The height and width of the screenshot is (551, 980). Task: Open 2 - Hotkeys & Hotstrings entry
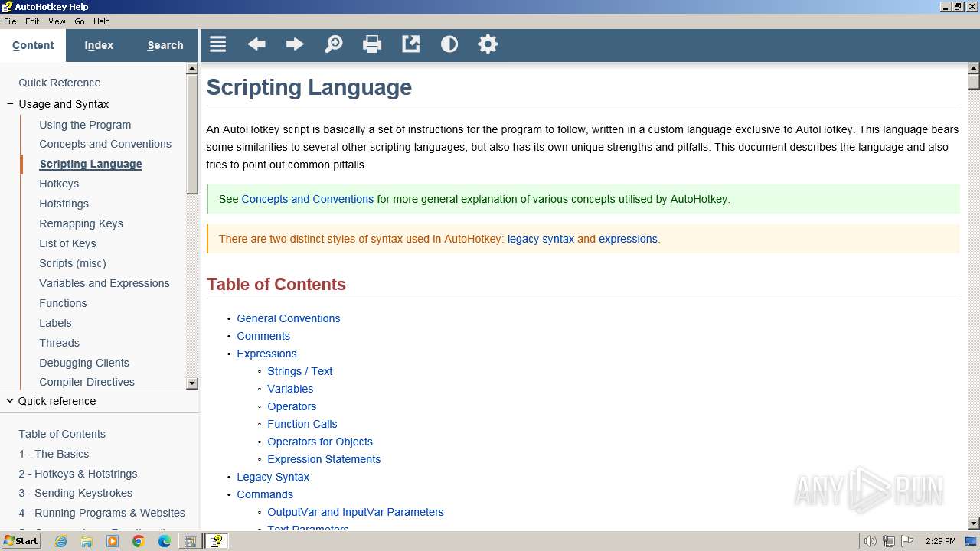(78, 474)
